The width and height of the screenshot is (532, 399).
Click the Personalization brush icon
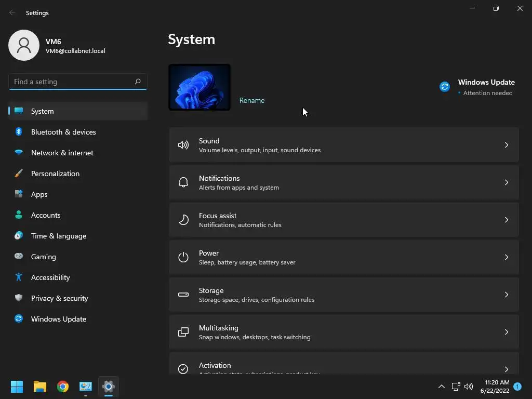click(19, 174)
